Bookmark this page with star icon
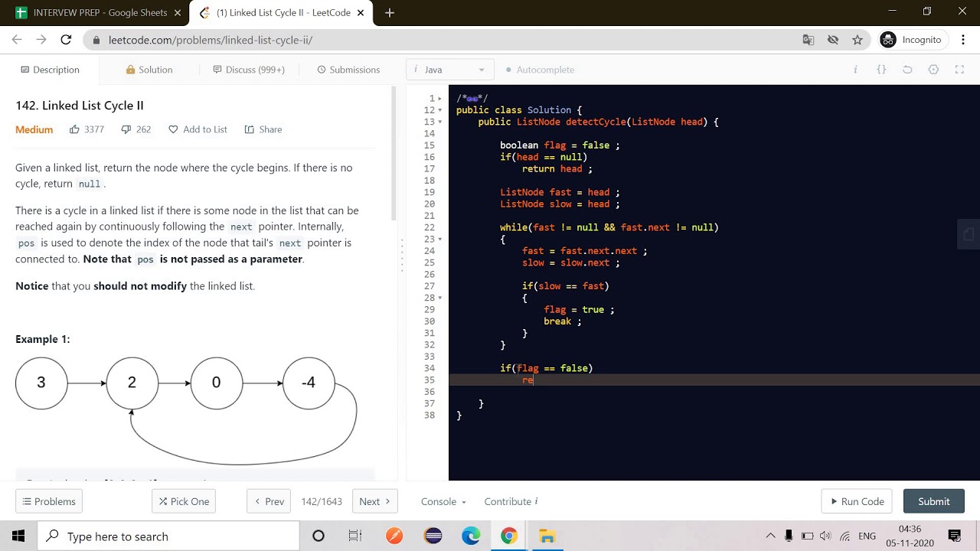Image resolution: width=980 pixels, height=551 pixels. (857, 40)
